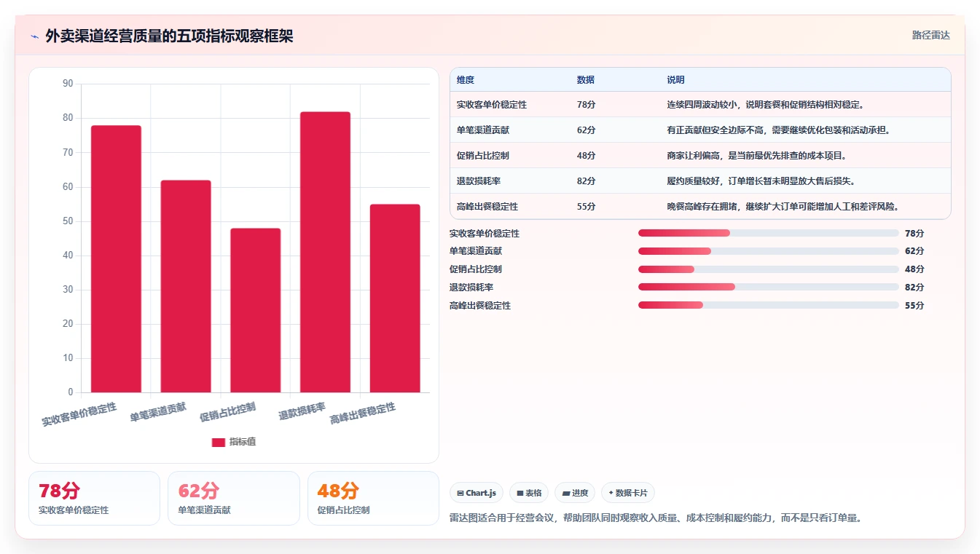Select the 进度 tag chip
Image resolution: width=980 pixels, height=554 pixels.
[x=575, y=493]
